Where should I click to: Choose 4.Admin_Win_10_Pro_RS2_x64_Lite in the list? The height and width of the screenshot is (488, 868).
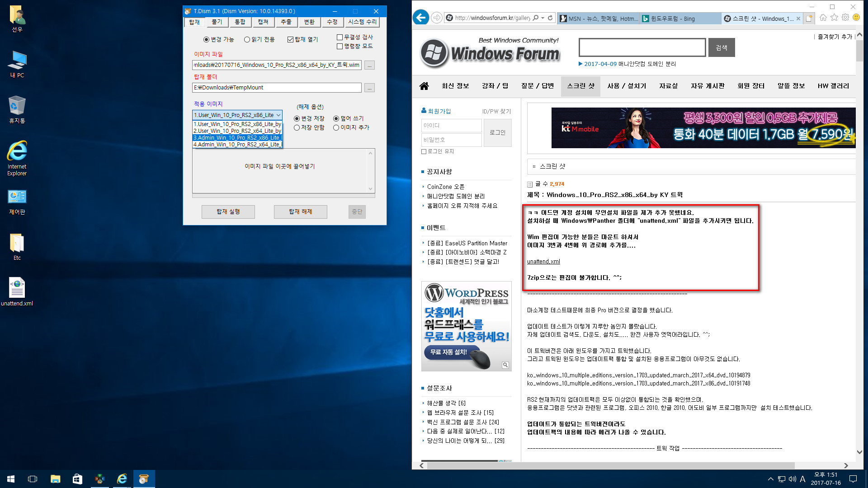(237, 145)
